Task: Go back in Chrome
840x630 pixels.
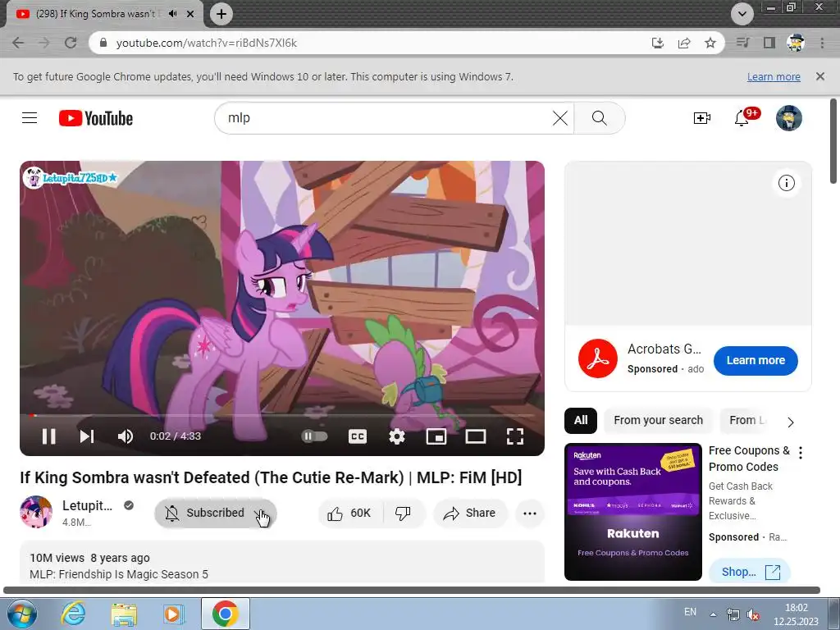Action: [18, 43]
